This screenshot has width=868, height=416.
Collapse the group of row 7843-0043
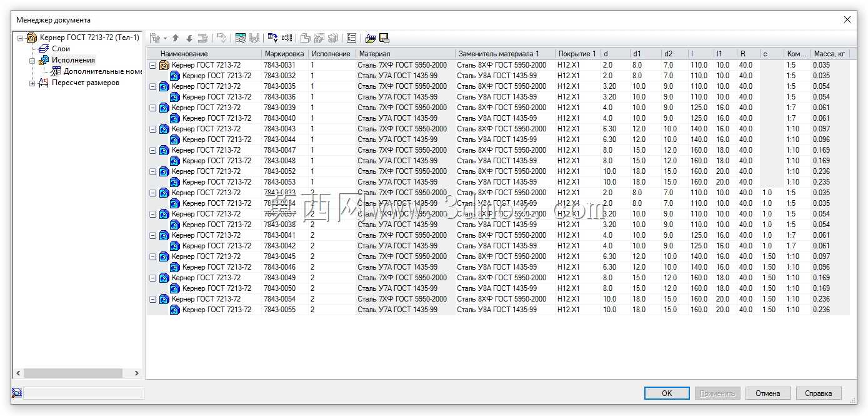[x=153, y=129]
